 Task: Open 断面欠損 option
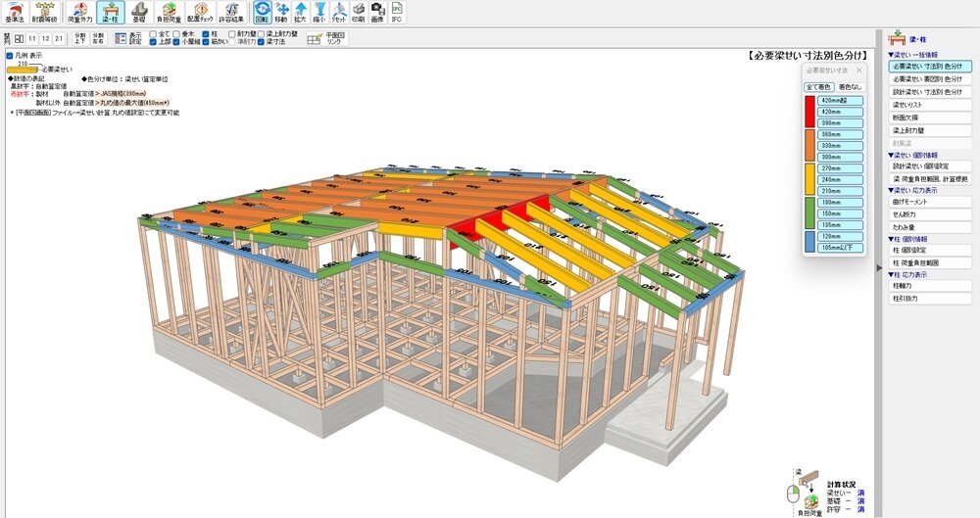coord(930,118)
